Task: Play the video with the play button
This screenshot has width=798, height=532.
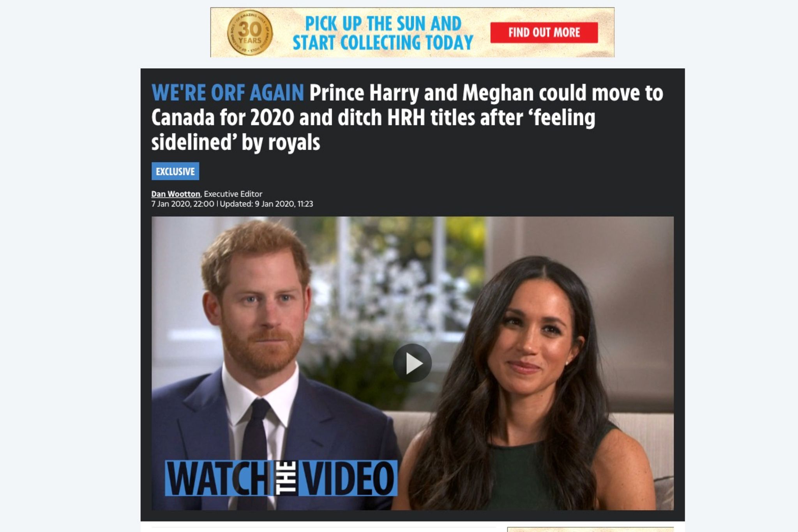Action: tap(412, 363)
